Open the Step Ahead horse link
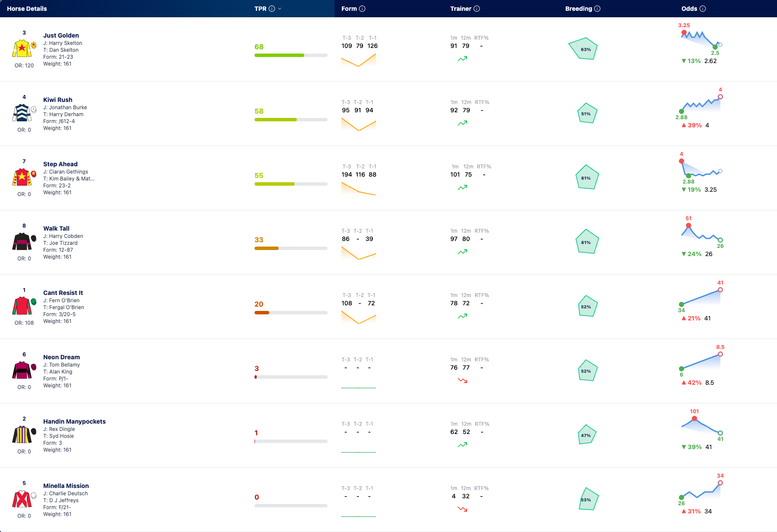The image size is (777, 532). [x=61, y=164]
